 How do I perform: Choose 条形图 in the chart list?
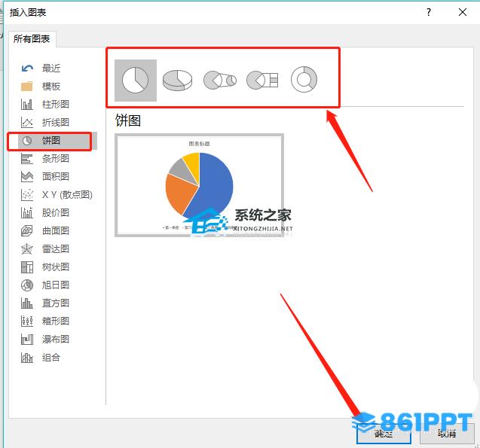click(x=56, y=158)
